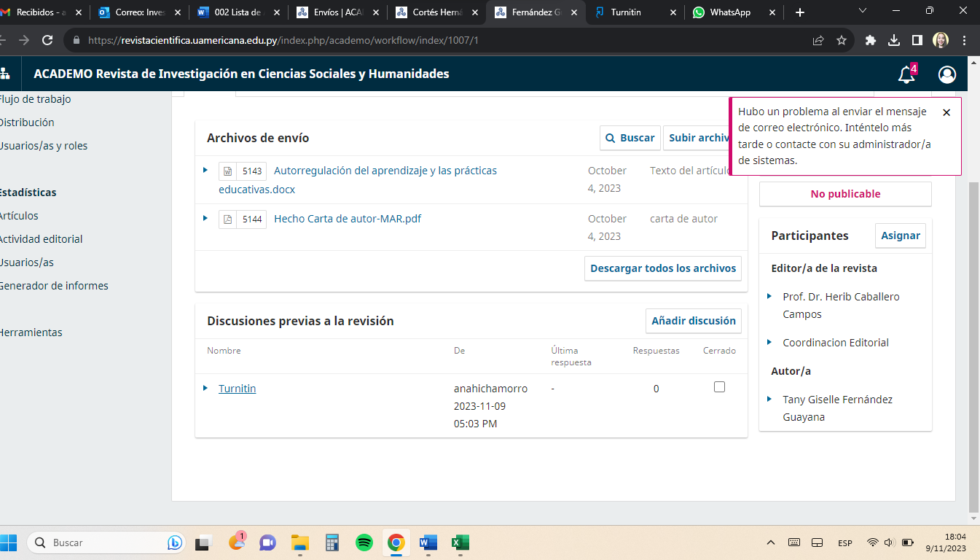
Task: Expand the Autorregulación del aprendizaje file row
Action: (x=205, y=170)
